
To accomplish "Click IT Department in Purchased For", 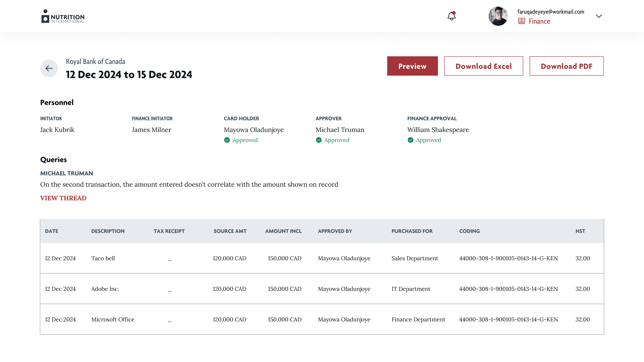I will point(411,289).
